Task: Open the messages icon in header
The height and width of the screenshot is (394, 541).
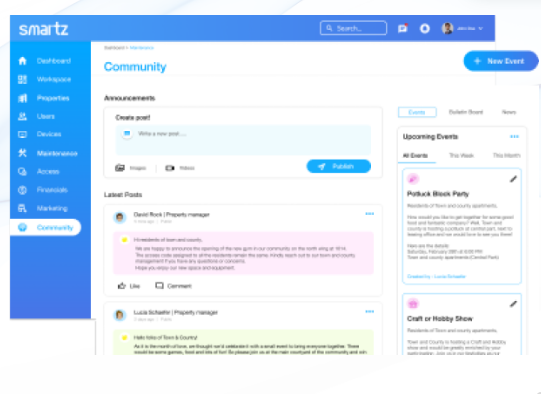Action: point(403,28)
